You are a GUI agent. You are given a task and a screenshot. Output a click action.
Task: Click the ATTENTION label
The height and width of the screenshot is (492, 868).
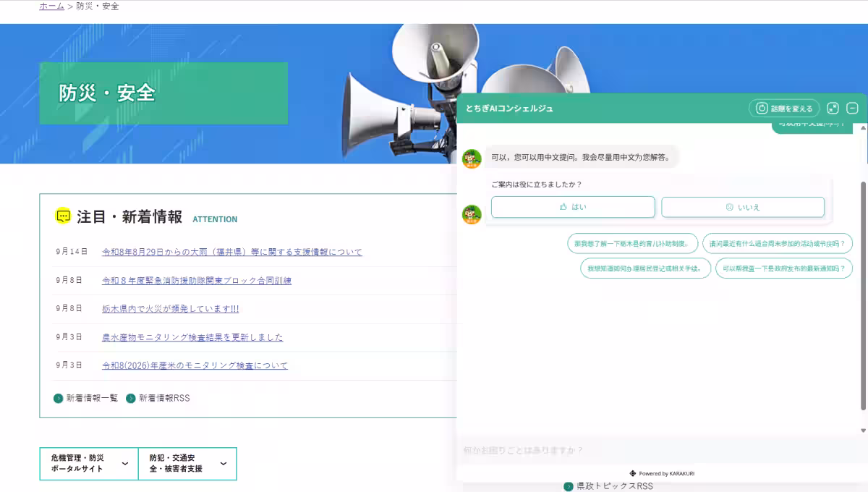click(215, 219)
